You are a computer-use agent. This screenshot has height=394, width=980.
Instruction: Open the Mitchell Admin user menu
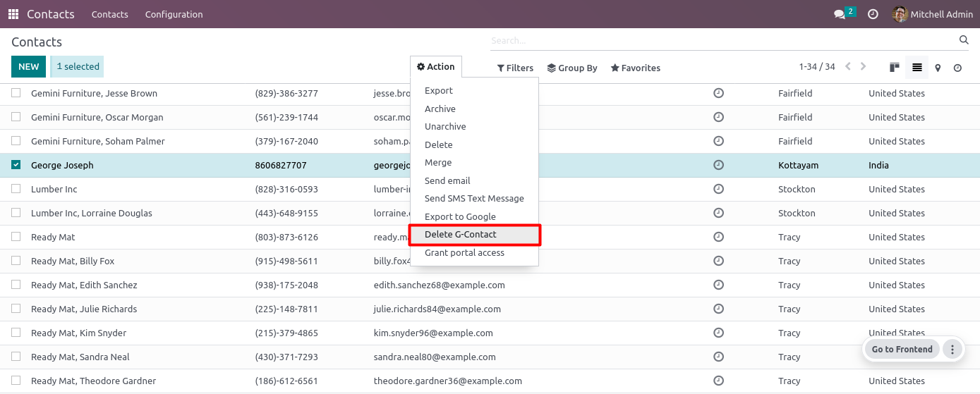pos(933,14)
